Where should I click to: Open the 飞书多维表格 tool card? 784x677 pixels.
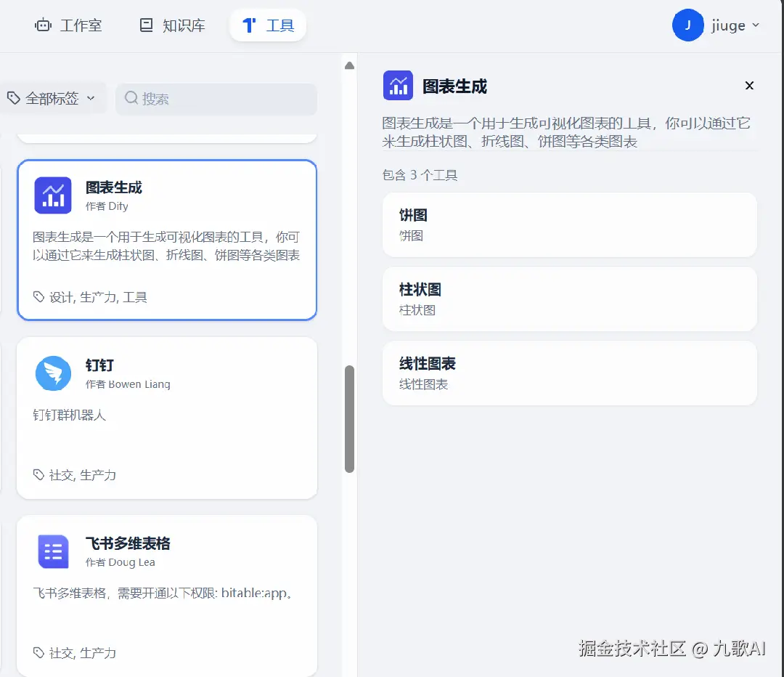coord(167,596)
